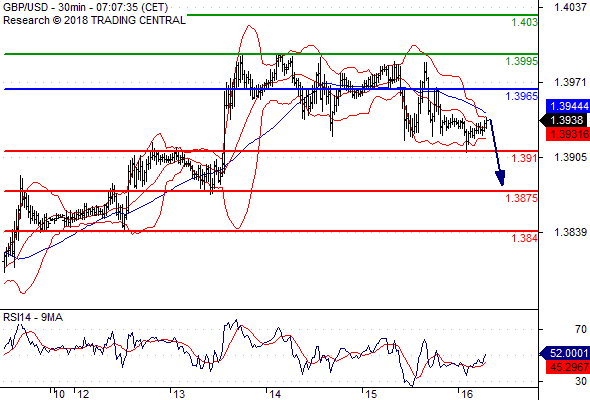Click the 1.3839 price axis value

click(570, 232)
